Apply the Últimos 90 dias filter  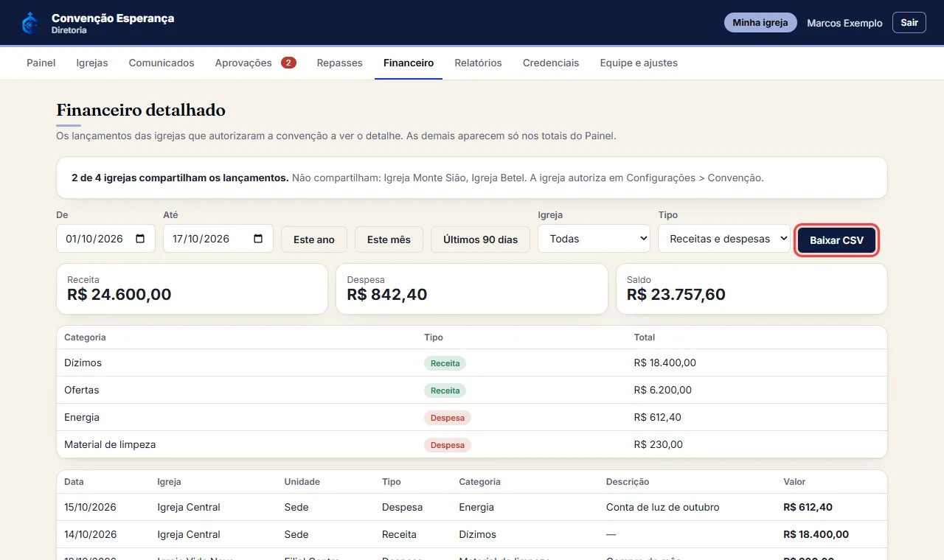(480, 239)
